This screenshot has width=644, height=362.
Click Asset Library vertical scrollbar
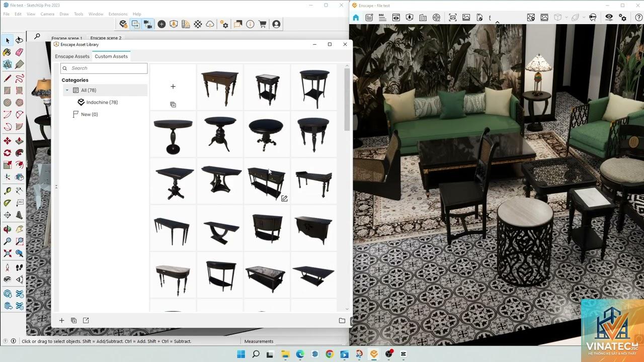[347, 100]
